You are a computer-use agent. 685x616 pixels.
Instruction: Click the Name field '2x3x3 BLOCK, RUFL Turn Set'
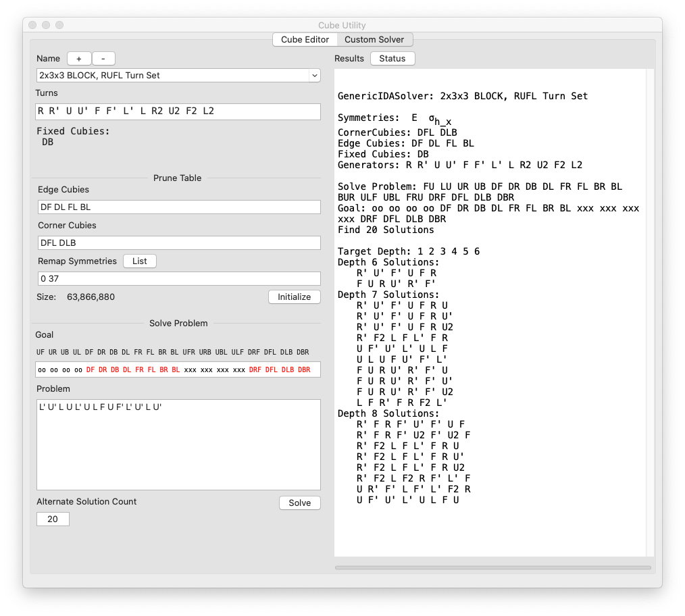[x=173, y=76]
